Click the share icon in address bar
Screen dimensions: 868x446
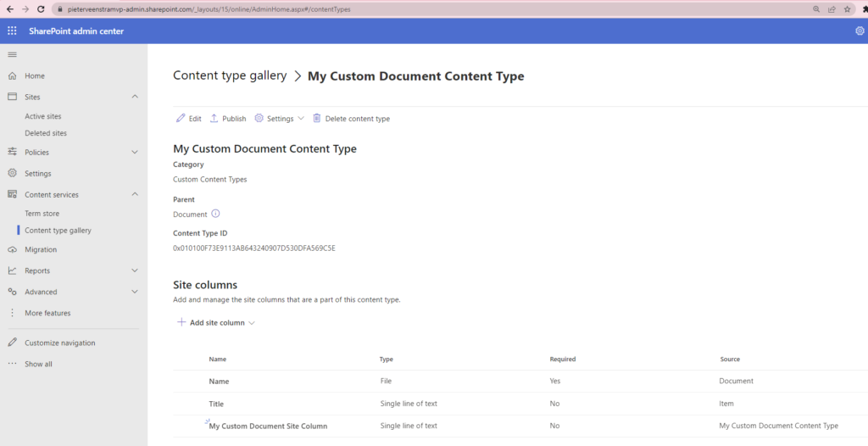tap(832, 8)
